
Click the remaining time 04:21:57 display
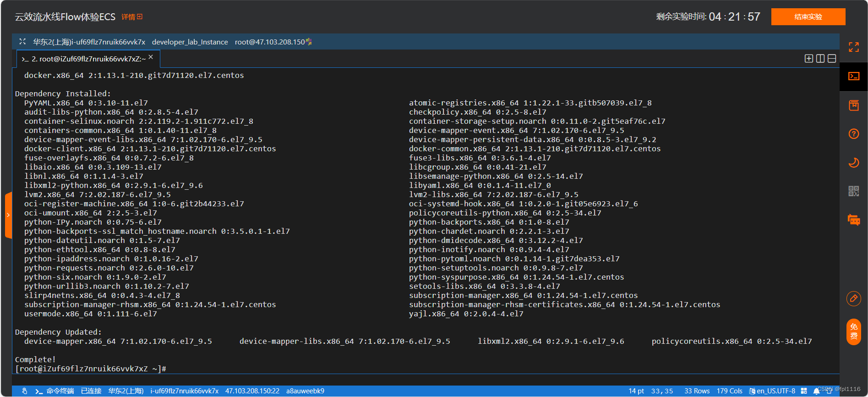[x=734, y=17]
